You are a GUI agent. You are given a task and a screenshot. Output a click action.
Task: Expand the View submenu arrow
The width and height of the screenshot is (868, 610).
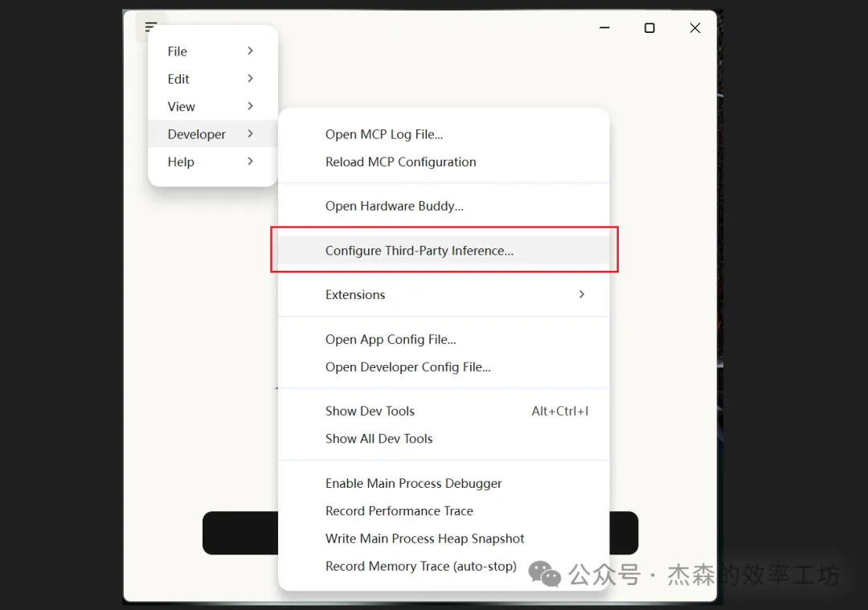pos(251,106)
